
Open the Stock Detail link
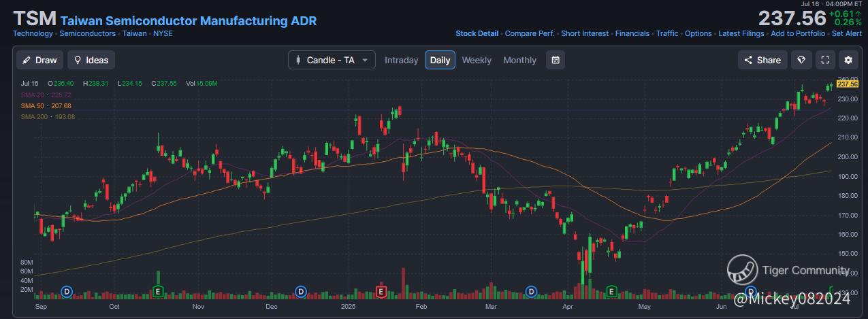click(477, 33)
